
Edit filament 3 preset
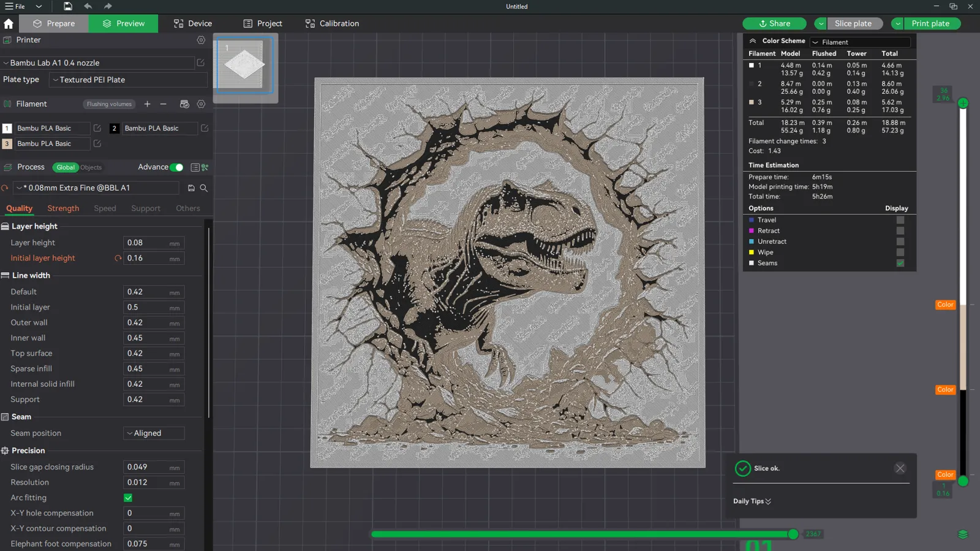point(97,143)
